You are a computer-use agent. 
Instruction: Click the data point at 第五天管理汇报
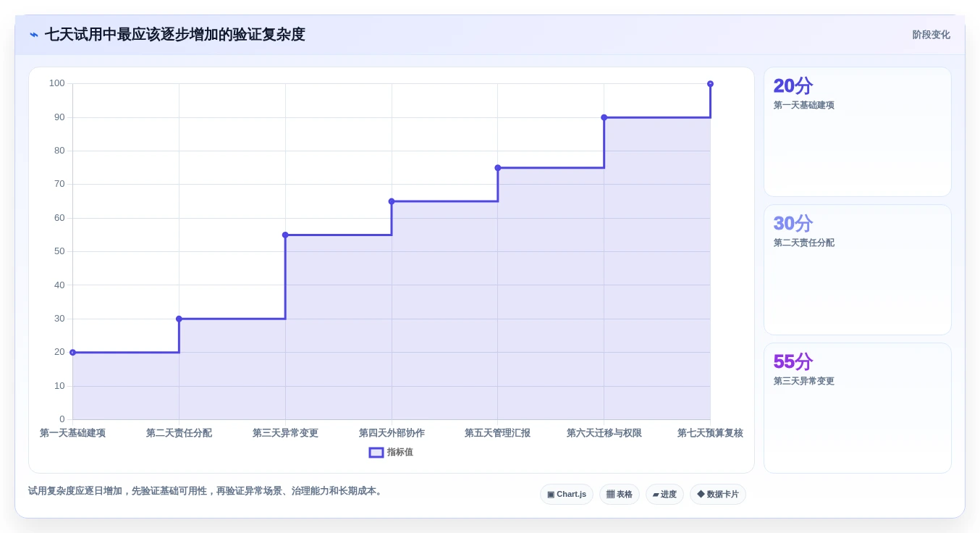[x=498, y=168]
